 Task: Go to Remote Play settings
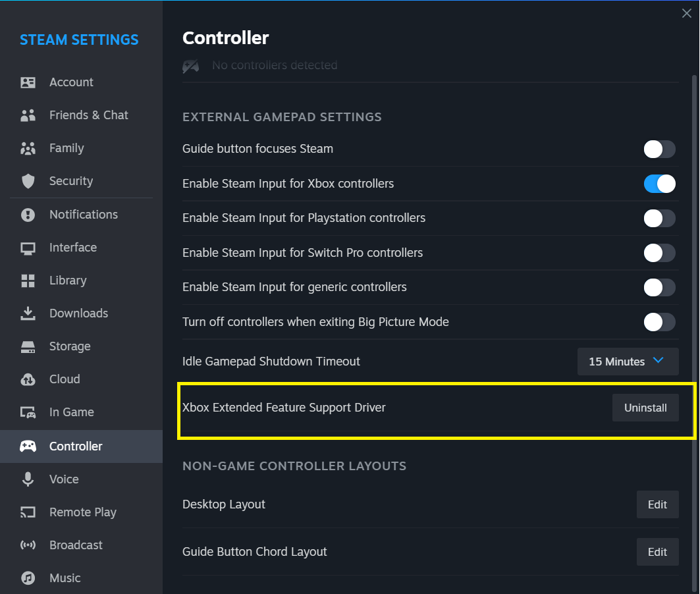coord(82,512)
